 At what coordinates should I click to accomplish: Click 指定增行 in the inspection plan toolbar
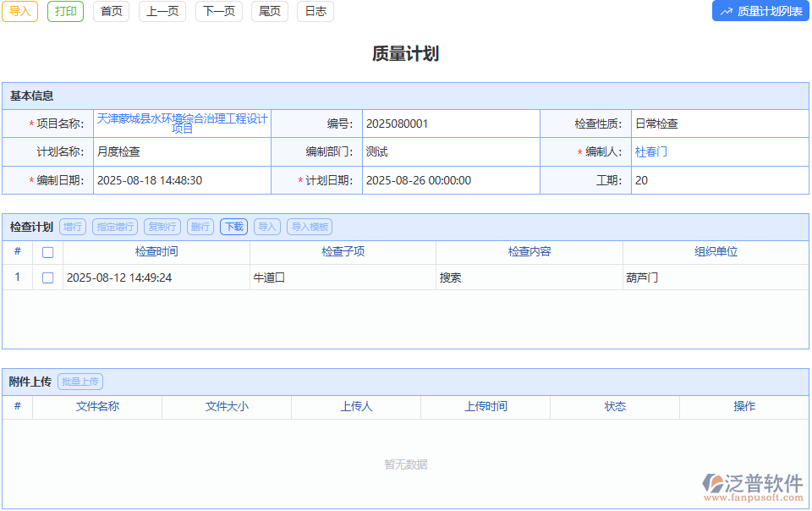[x=114, y=227]
